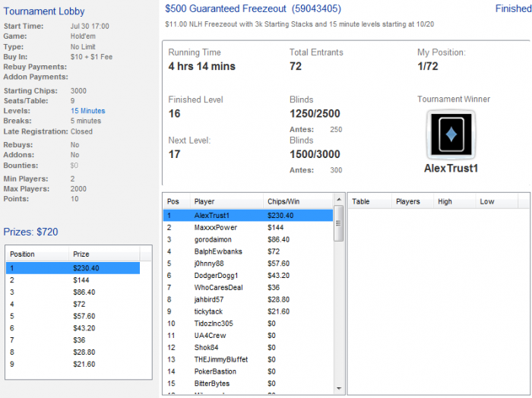
Task: Click the $10 + $1 Fee buy-in value
Action: (x=92, y=57)
